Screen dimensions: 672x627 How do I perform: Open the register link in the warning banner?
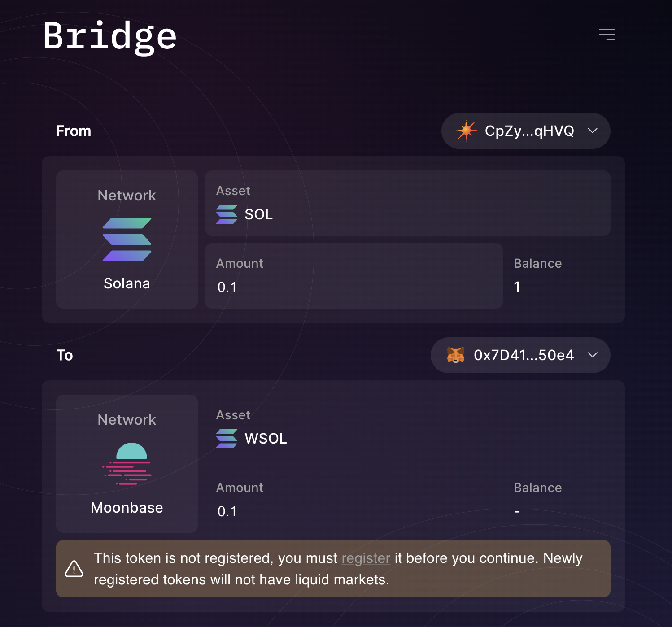pyautogui.click(x=366, y=558)
